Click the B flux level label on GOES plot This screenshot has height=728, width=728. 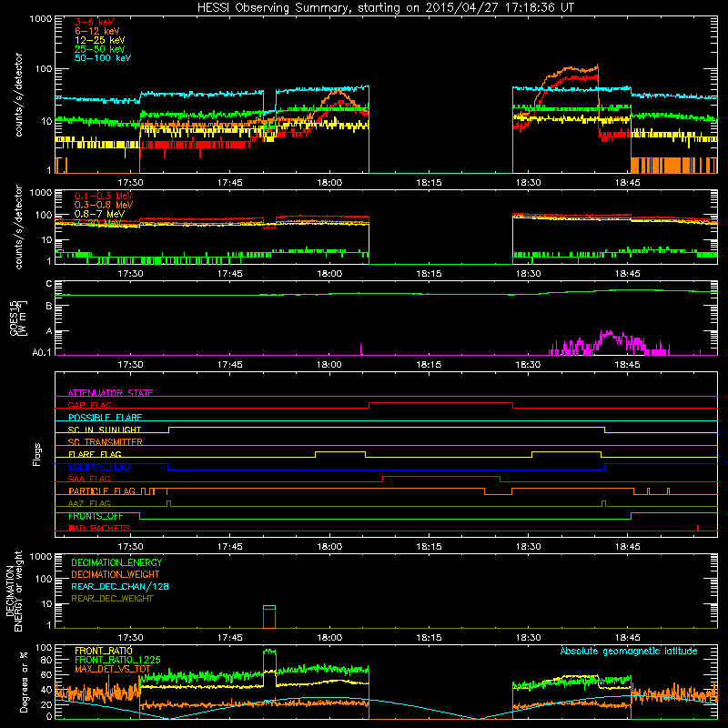(49, 306)
